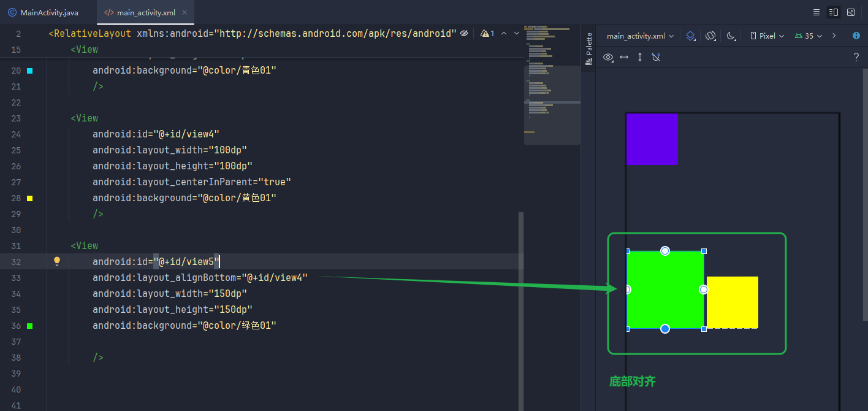The height and width of the screenshot is (411, 868).
Task: Click the green color swatch on line 36
Action: click(29, 326)
